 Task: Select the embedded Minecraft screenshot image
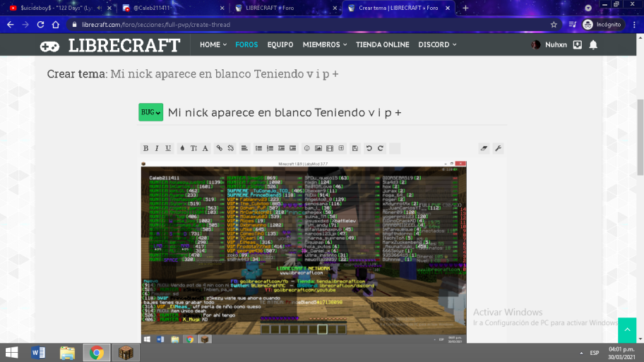tap(304, 252)
